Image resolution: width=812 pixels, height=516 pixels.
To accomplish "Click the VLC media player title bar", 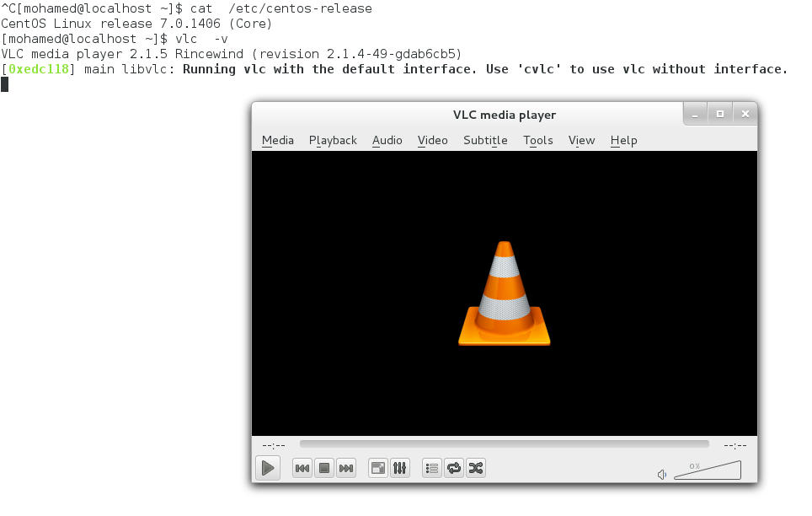I will pos(505,115).
